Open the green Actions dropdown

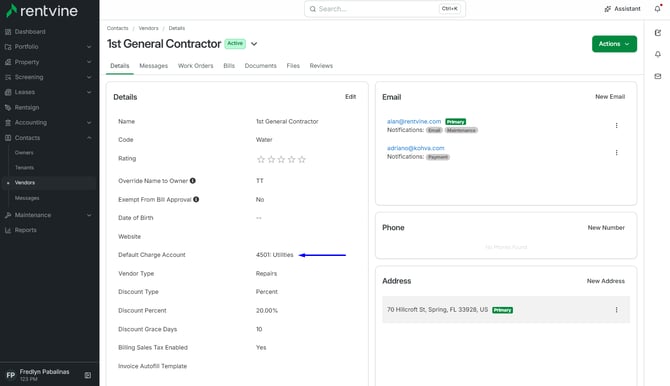click(614, 44)
